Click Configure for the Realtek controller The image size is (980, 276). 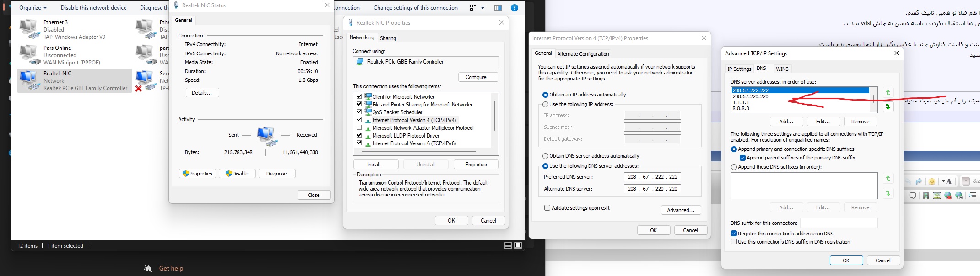point(478,77)
